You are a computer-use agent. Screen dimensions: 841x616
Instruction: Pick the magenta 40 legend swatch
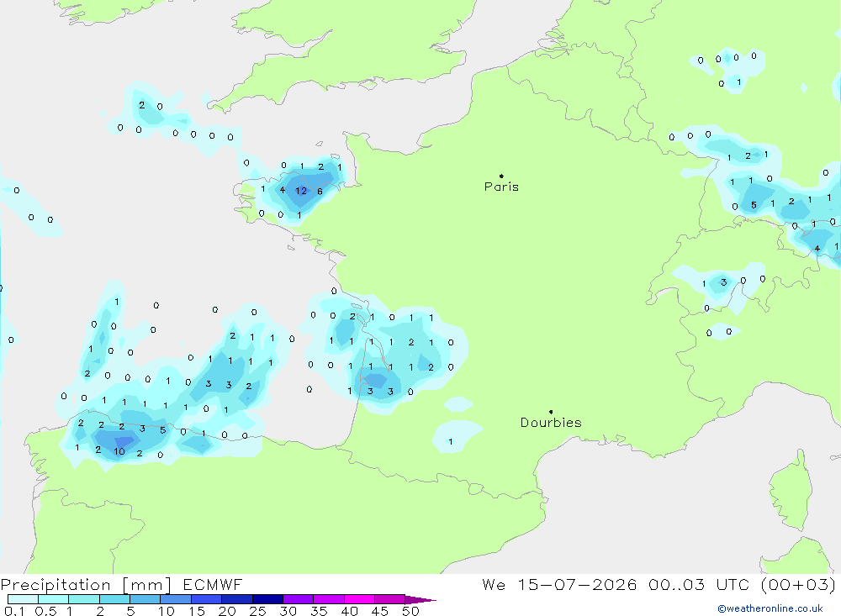coord(359,599)
